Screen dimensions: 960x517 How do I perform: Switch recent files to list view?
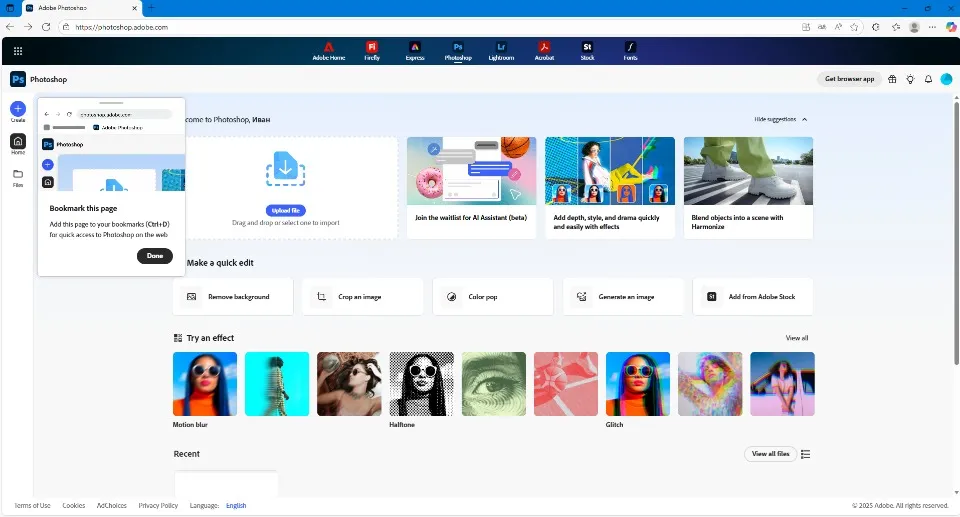pyautogui.click(x=806, y=454)
